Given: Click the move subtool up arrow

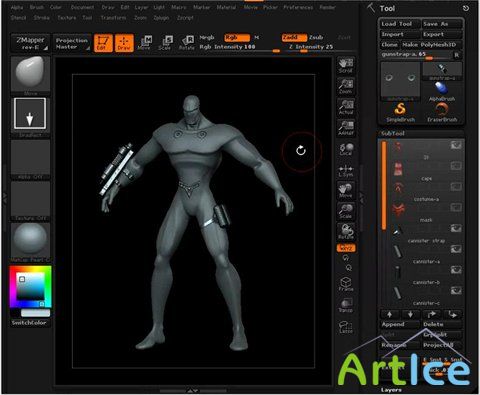Looking at the screenshot, I should pos(389,314).
